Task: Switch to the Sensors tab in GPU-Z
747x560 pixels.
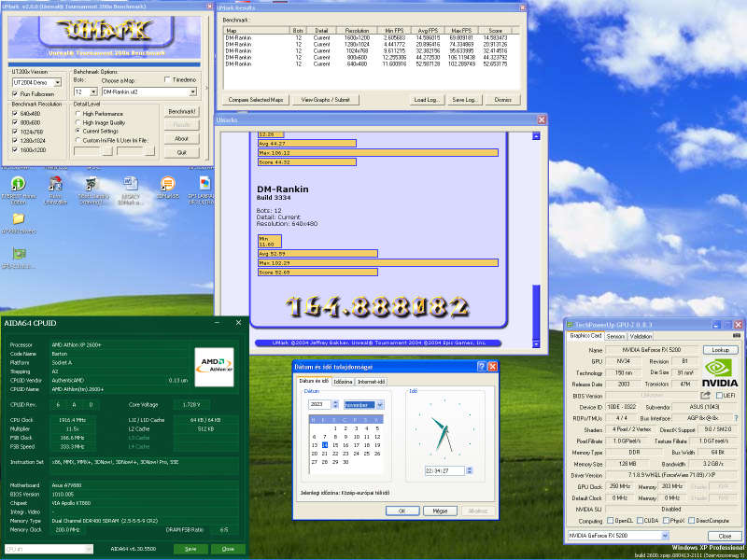Action: tap(615, 336)
